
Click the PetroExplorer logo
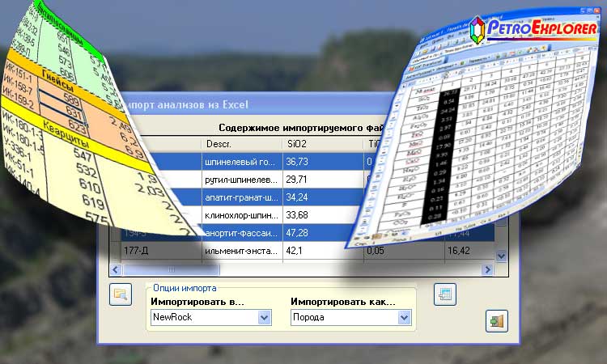pos(534,29)
